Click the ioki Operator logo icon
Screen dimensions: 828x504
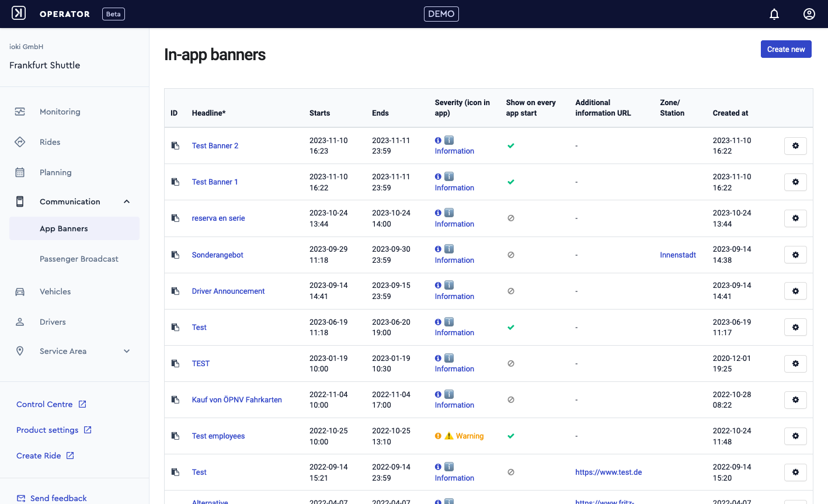tap(19, 13)
